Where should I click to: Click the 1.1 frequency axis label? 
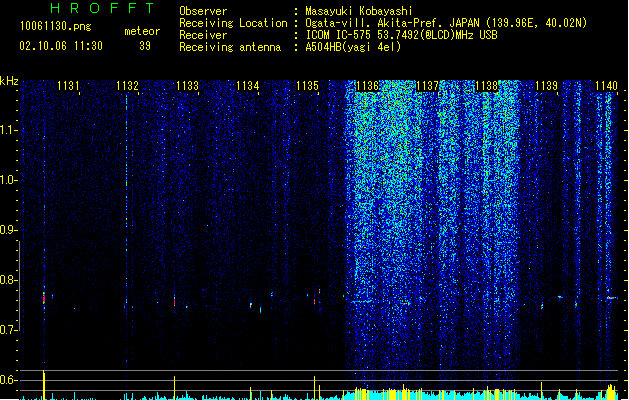(8, 130)
